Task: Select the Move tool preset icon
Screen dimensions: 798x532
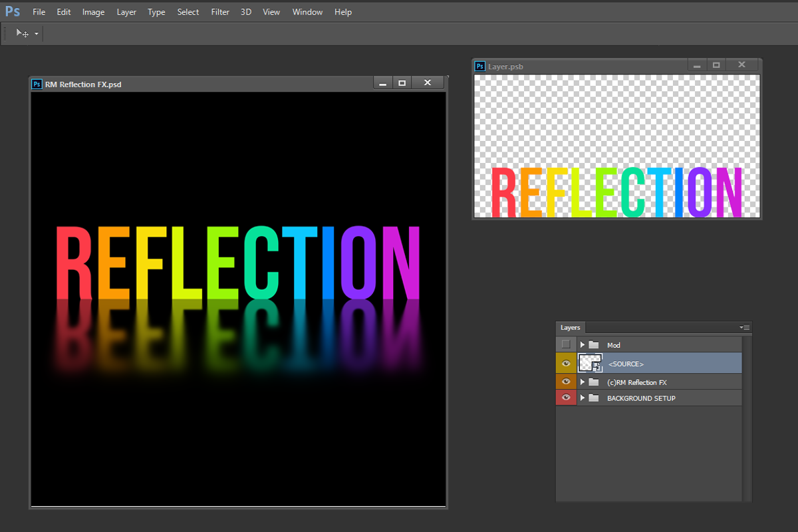Action: (x=23, y=33)
